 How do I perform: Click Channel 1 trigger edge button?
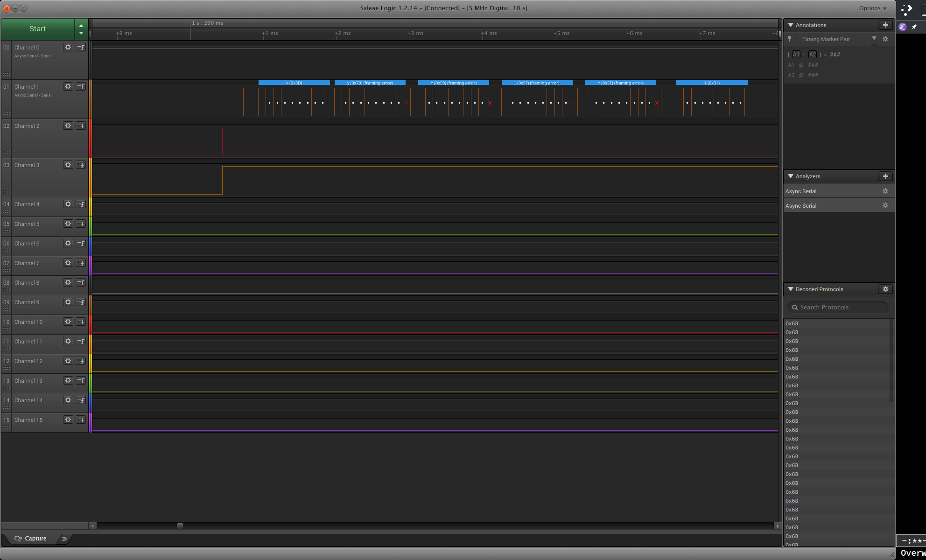[81, 86]
